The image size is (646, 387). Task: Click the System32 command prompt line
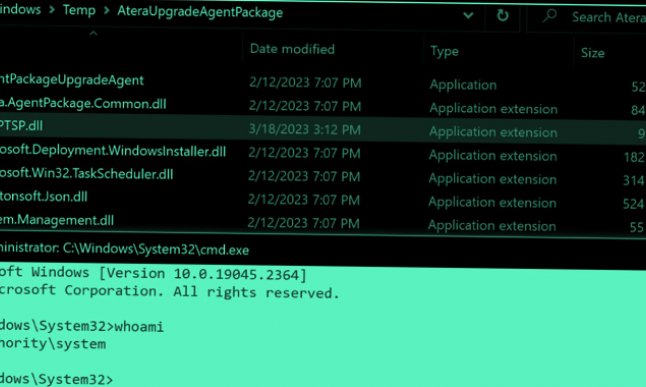tap(56, 379)
